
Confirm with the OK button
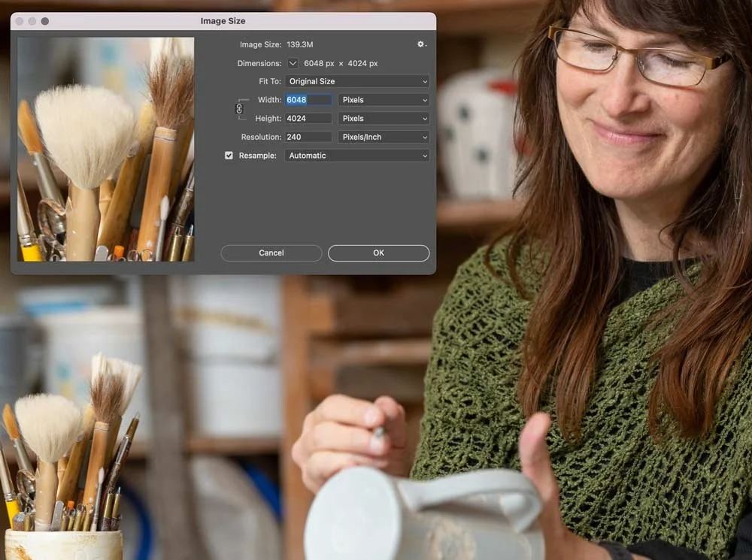coord(379,253)
